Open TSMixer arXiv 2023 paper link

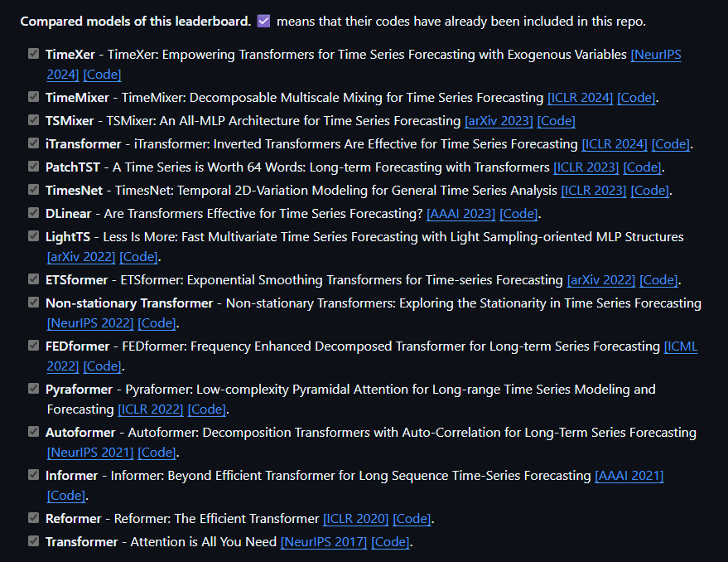pos(499,121)
